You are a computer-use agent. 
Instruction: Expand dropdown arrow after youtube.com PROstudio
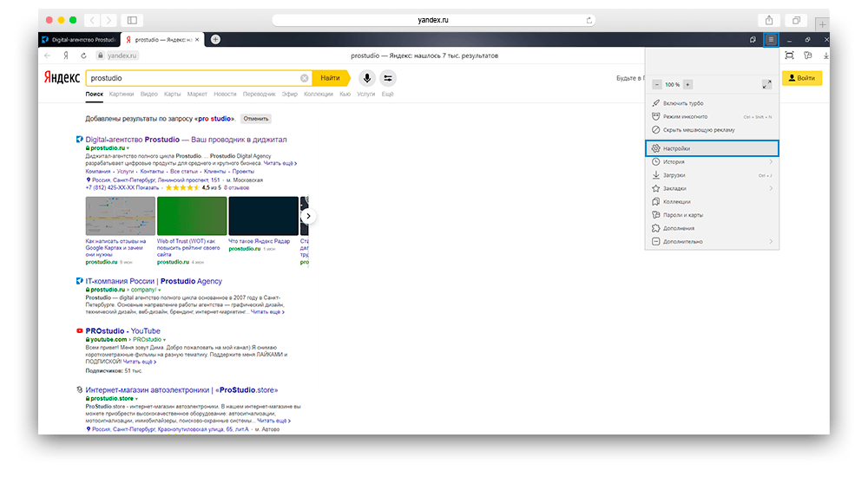[x=164, y=340]
